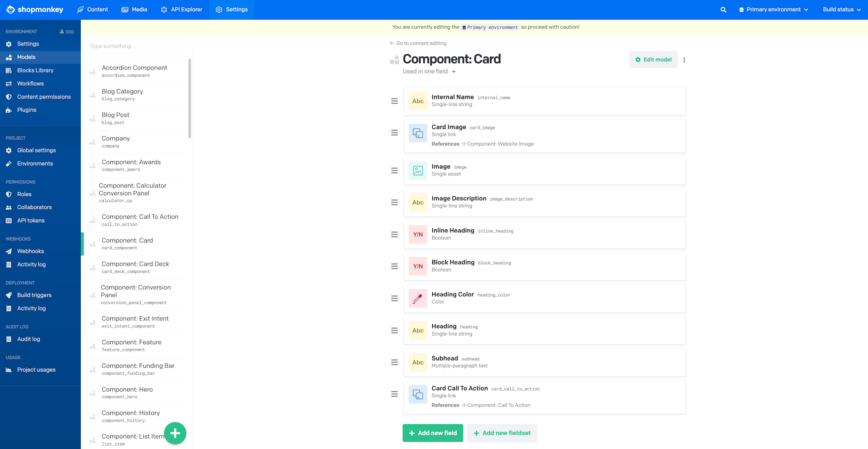Open the Heading Color field card
This screenshot has width=868, height=449.
545,298
